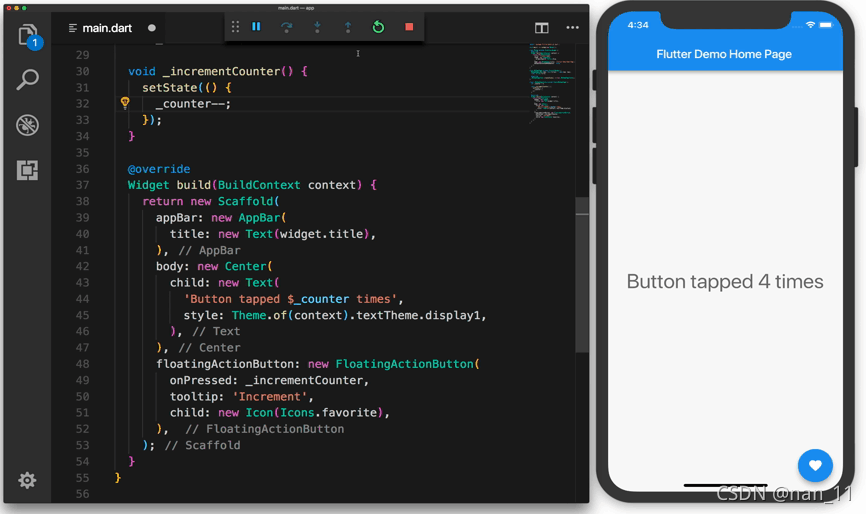Click the Wi-Fi icon in the simulator status bar

tap(810, 25)
